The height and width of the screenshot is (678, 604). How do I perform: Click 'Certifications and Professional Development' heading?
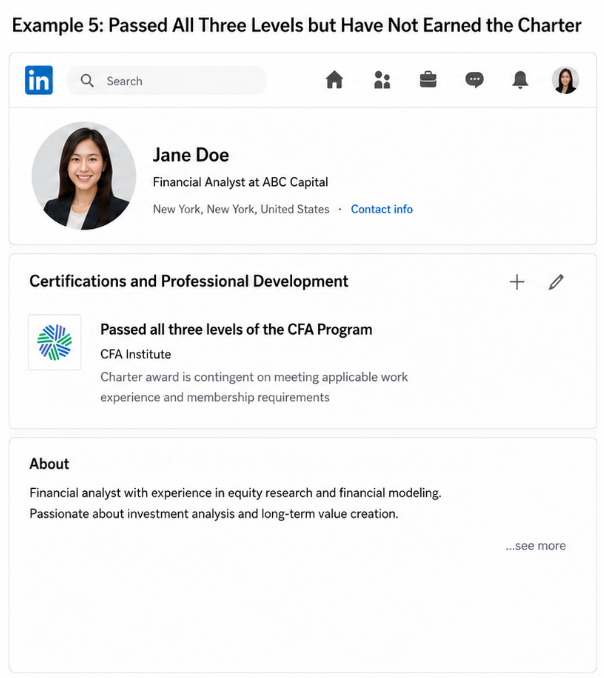pos(189,281)
